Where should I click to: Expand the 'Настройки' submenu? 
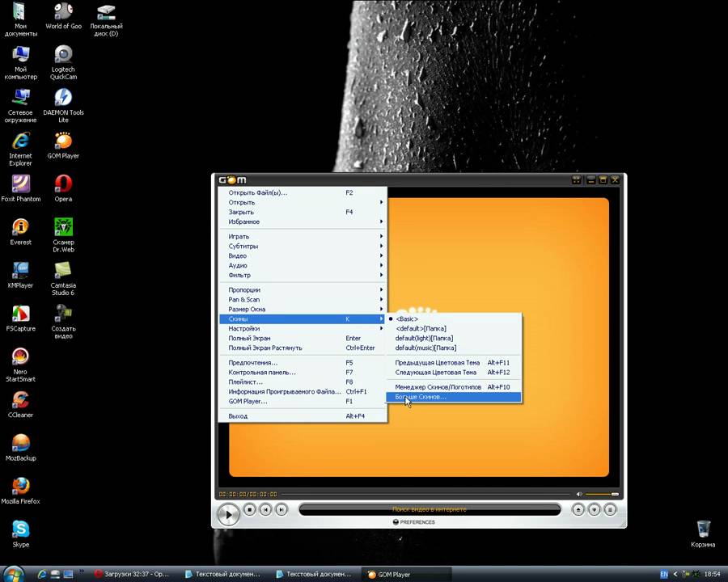(303, 329)
